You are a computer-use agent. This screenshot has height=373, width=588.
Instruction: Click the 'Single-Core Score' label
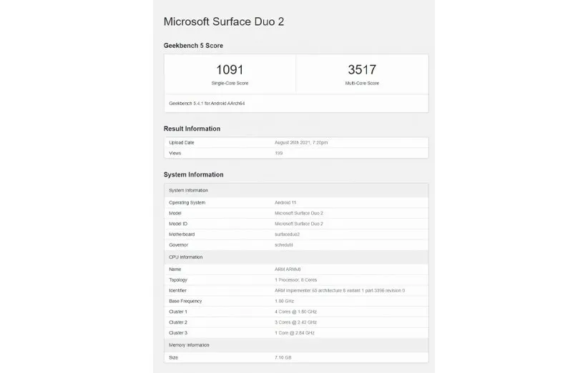[x=230, y=83]
